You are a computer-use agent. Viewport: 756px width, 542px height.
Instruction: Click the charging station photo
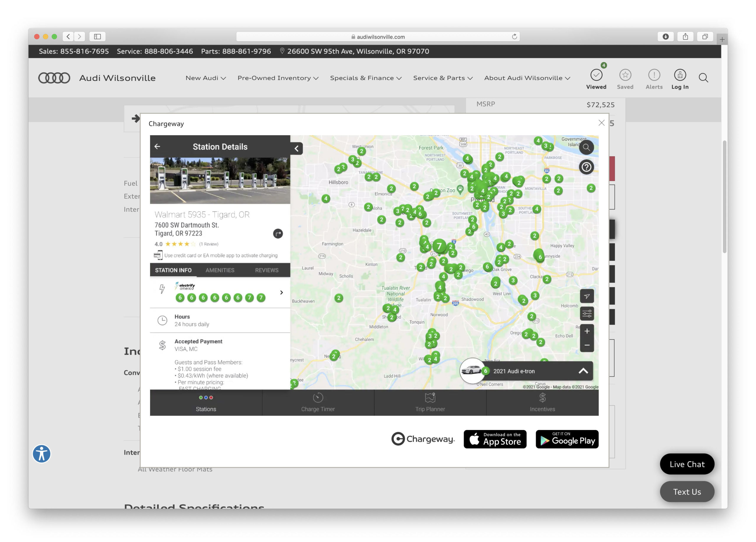coord(220,181)
